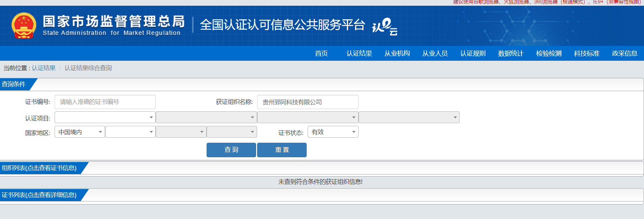Click the 组织列表 section header

click(x=39, y=168)
